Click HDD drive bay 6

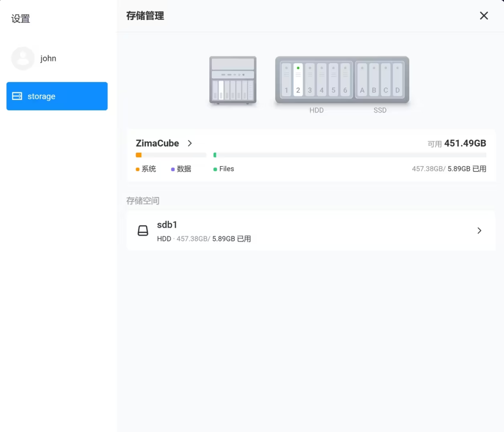pyautogui.click(x=345, y=80)
